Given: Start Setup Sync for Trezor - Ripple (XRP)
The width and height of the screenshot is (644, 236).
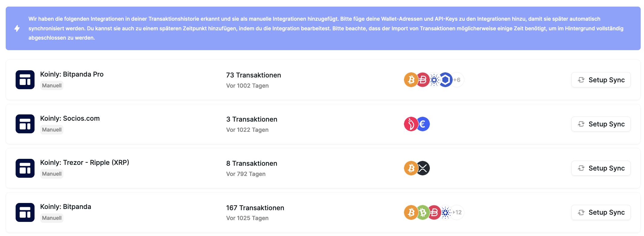Looking at the screenshot, I should point(601,168).
